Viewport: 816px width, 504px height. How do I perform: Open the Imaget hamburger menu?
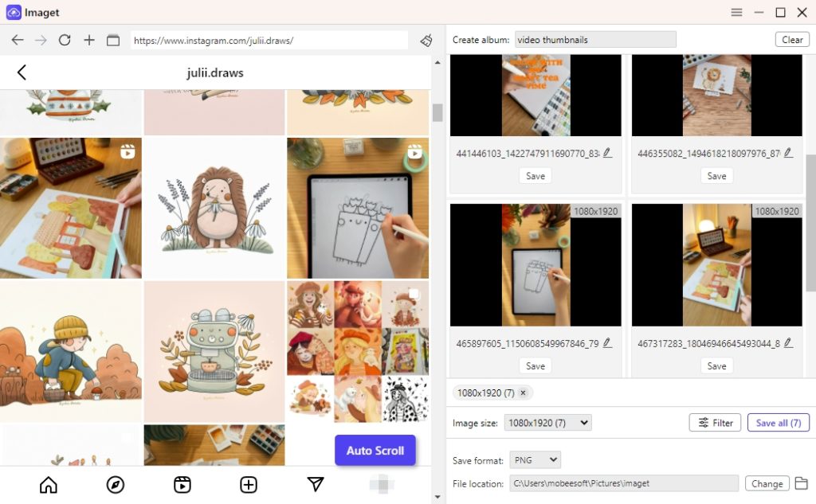736,12
